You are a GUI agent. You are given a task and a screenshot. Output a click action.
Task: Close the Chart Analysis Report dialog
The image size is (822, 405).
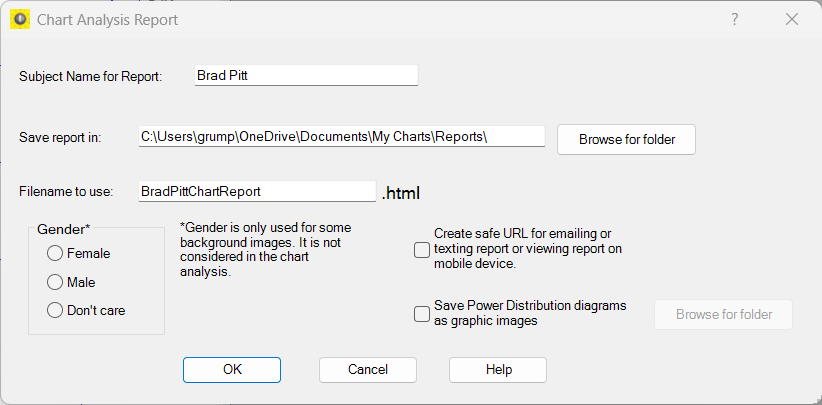pos(792,19)
